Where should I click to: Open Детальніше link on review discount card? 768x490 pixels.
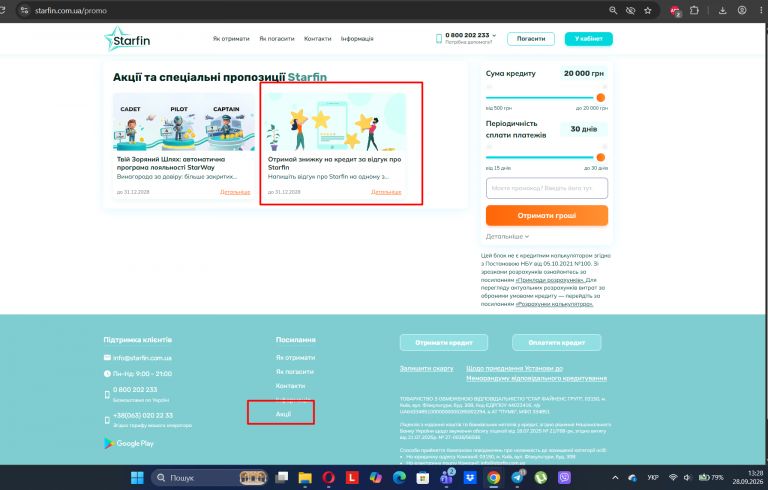(x=386, y=192)
